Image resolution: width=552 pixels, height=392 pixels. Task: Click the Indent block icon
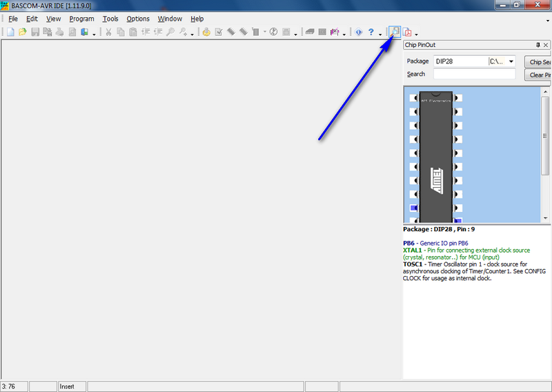(146, 32)
